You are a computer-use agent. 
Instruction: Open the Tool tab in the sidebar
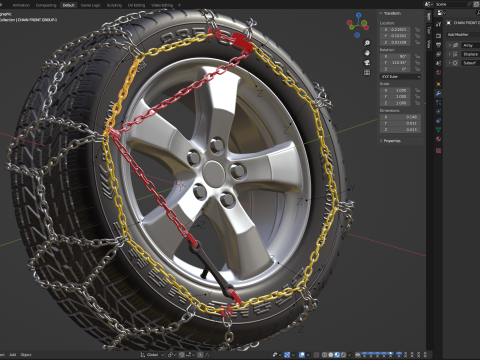coord(429,30)
